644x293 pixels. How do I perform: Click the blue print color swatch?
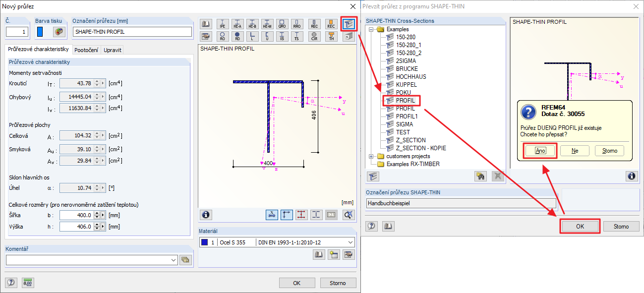coord(41,32)
